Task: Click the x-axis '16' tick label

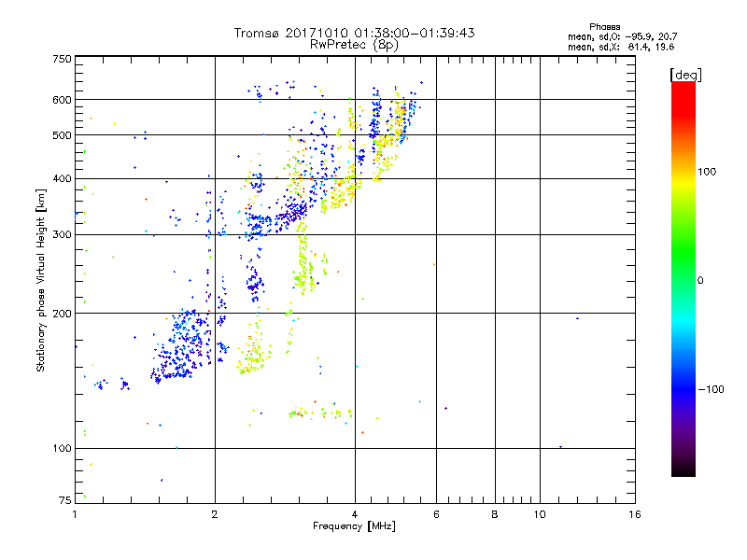Action: [x=635, y=514]
